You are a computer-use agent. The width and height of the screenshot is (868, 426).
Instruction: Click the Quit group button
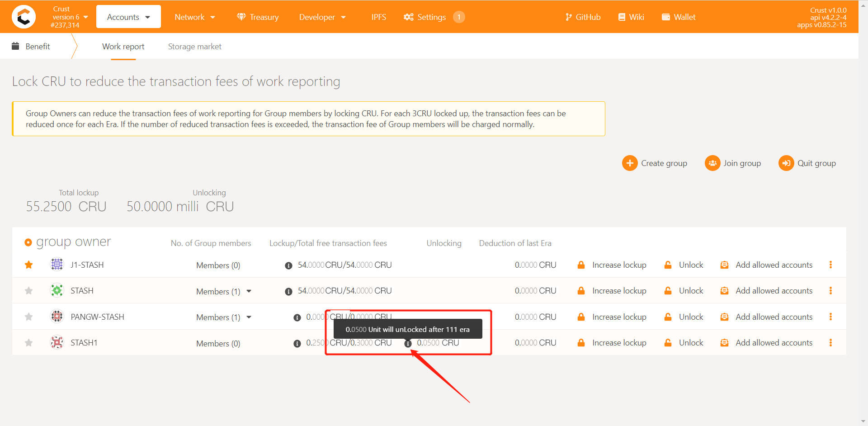[807, 163]
